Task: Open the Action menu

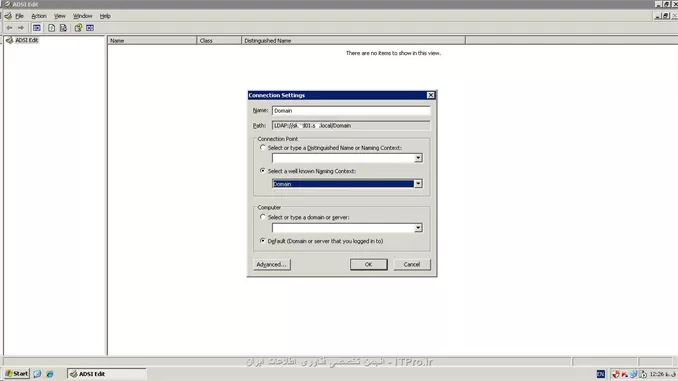Action: coord(38,16)
